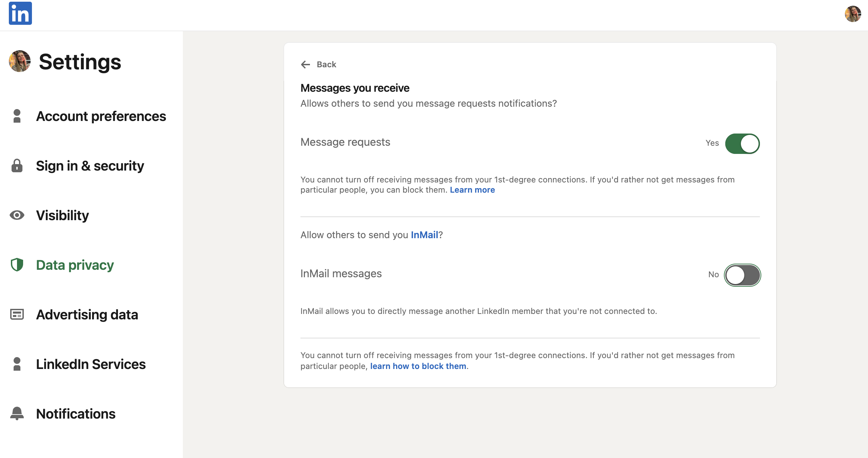Click the LinkedIn Services person icon
868x458 pixels.
pyautogui.click(x=17, y=364)
